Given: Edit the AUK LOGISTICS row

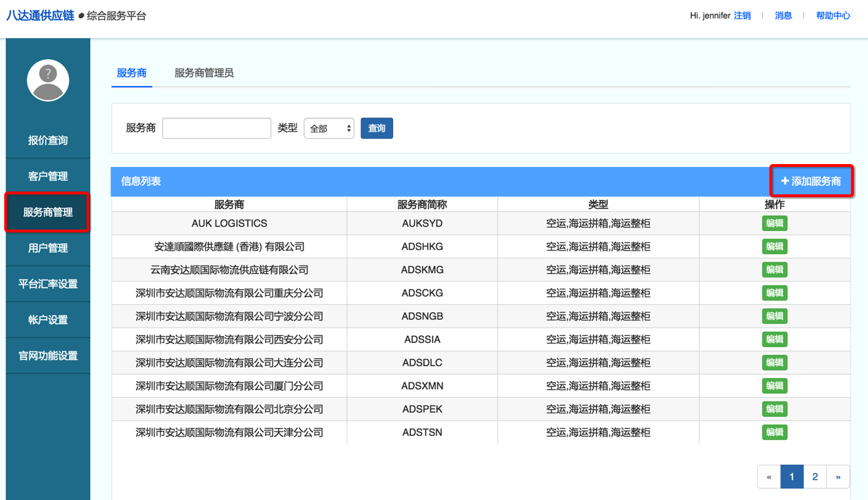Looking at the screenshot, I should (774, 223).
